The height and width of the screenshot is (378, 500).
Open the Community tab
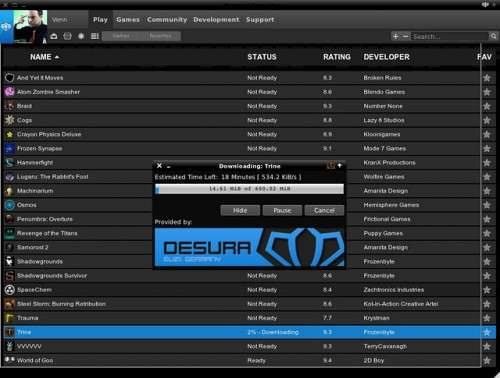point(167,20)
